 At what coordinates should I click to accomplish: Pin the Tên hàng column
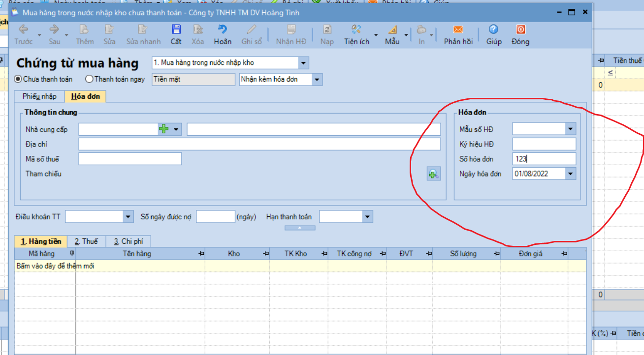(201, 254)
